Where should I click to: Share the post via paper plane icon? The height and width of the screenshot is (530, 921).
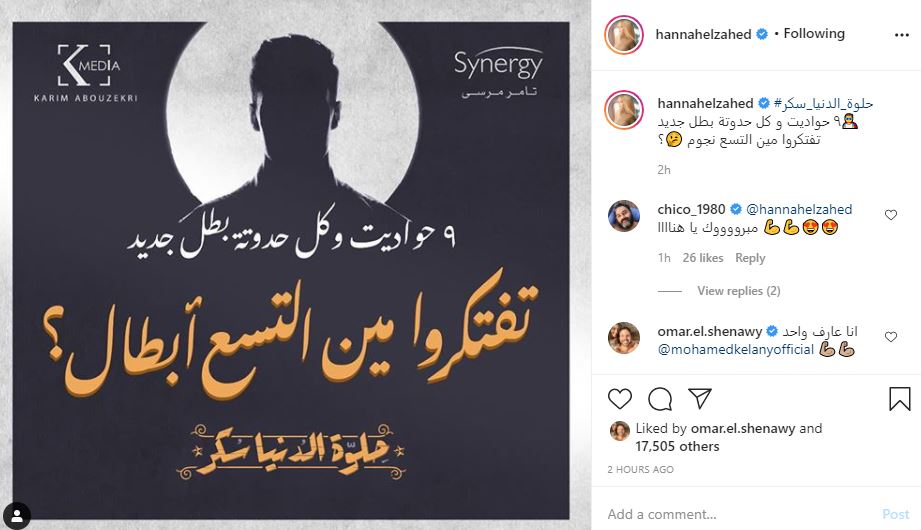tap(700, 398)
